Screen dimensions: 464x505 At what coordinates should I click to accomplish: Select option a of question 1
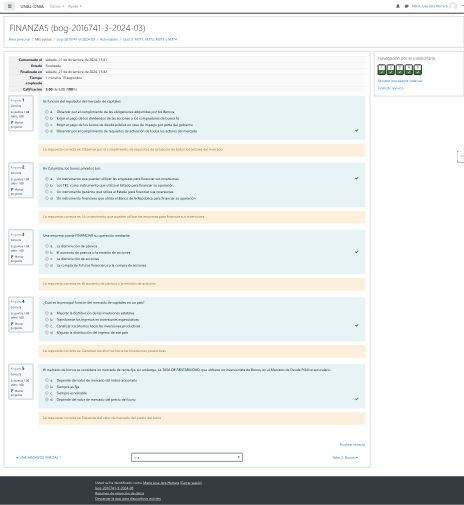[47, 112]
